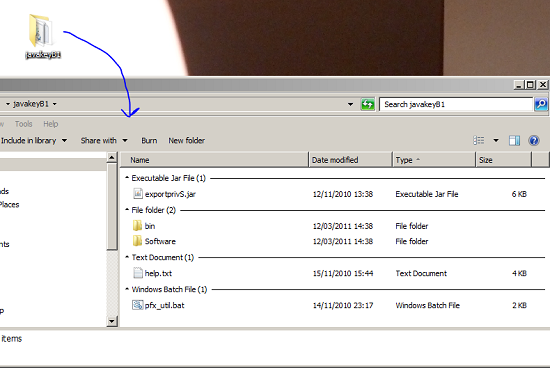Select the help.txt file name

[x=158, y=273]
